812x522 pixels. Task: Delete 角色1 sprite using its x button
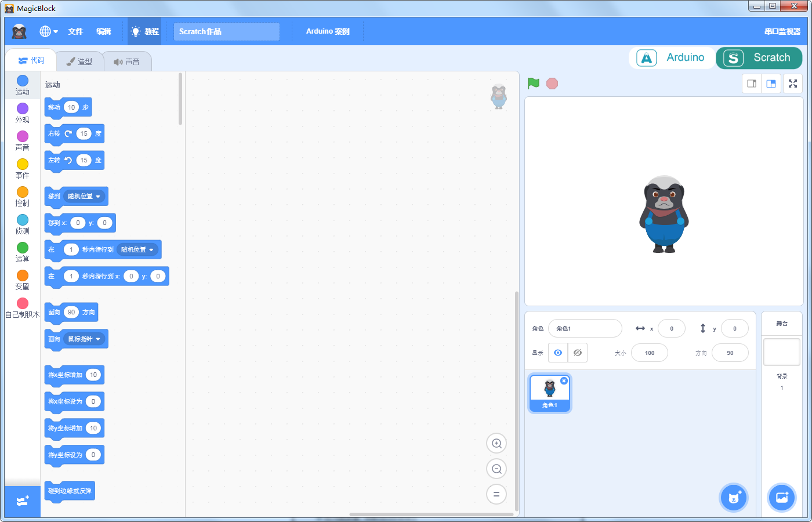click(564, 380)
